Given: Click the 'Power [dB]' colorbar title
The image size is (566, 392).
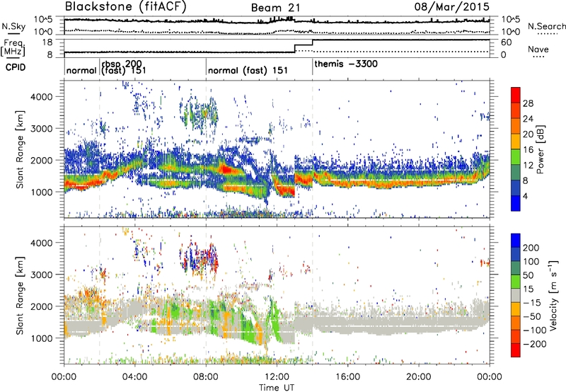Looking at the screenshot, I should (x=540, y=149).
